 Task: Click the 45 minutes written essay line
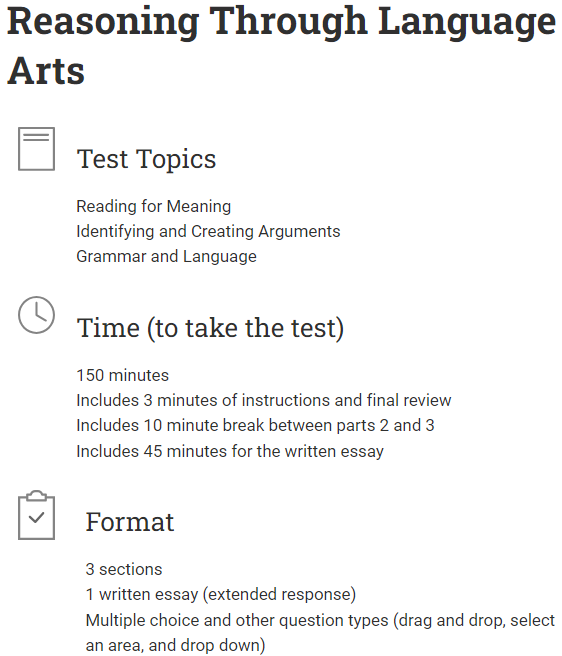[230, 451]
